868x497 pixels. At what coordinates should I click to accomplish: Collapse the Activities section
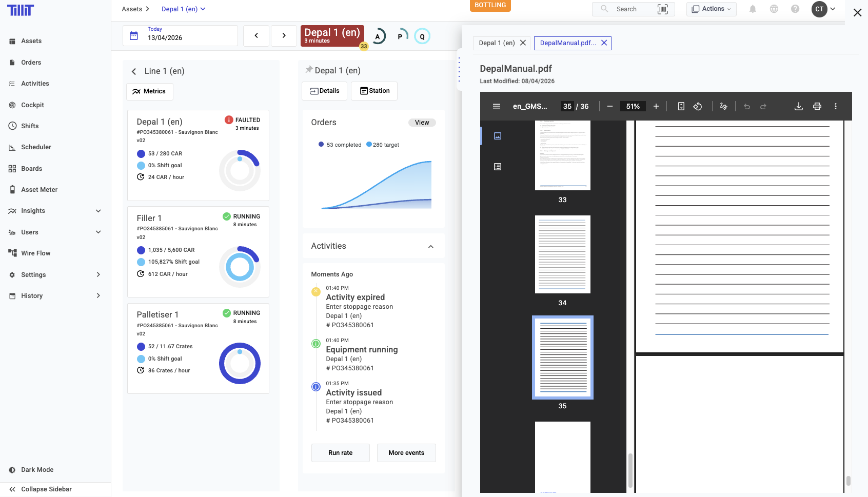tap(430, 247)
